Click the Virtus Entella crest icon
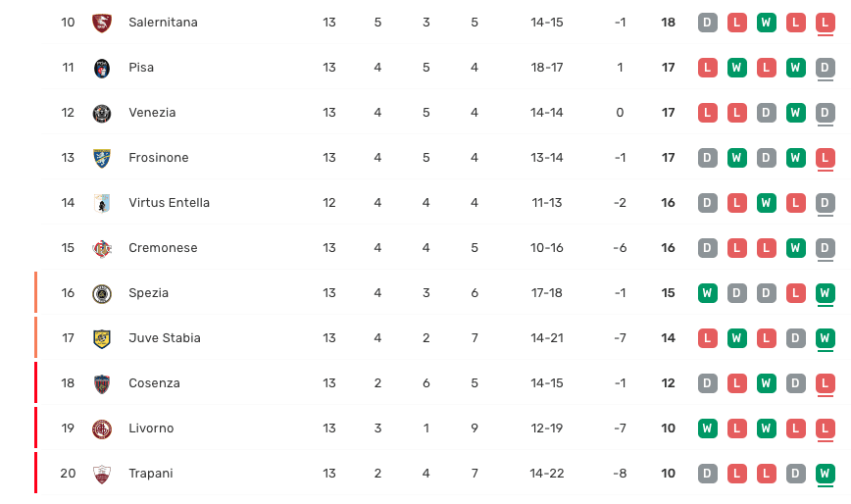Viewport: 851px width, 504px height. (102, 203)
